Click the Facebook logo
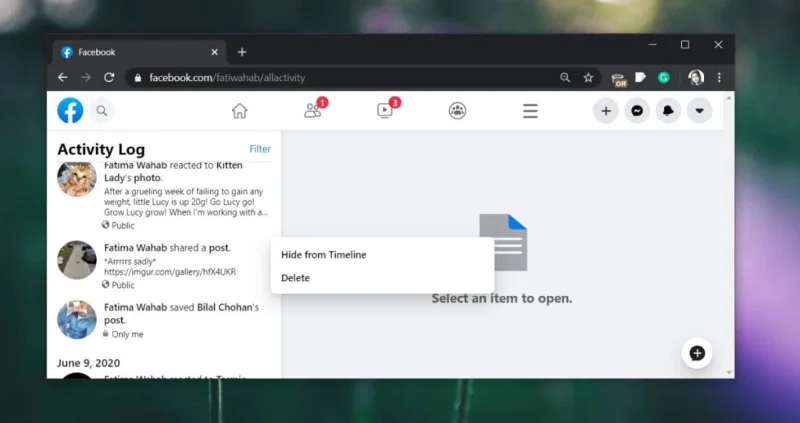 click(x=70, y=111)
